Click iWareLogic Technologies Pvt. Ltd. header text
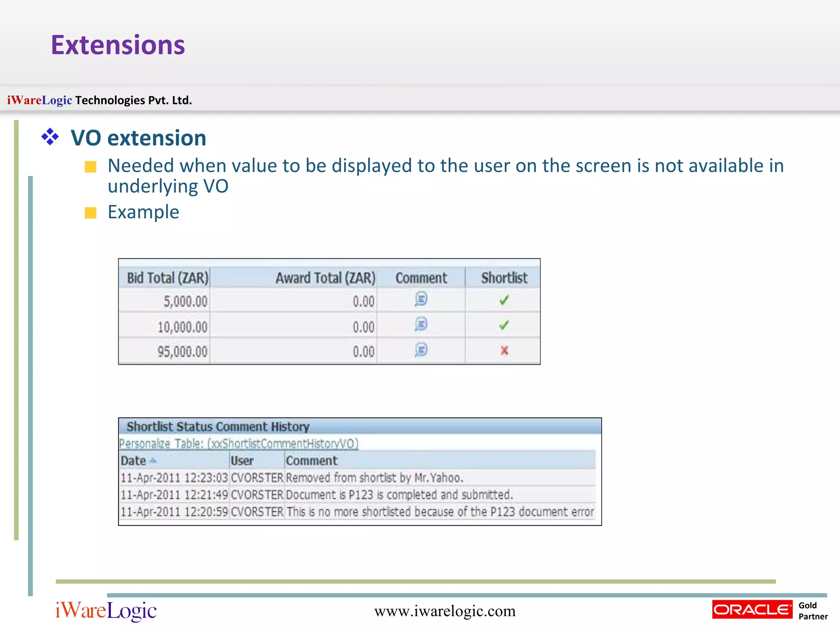The width and height of the screenshot is (840, 630). pyautogui.click(x=99, y=100)
